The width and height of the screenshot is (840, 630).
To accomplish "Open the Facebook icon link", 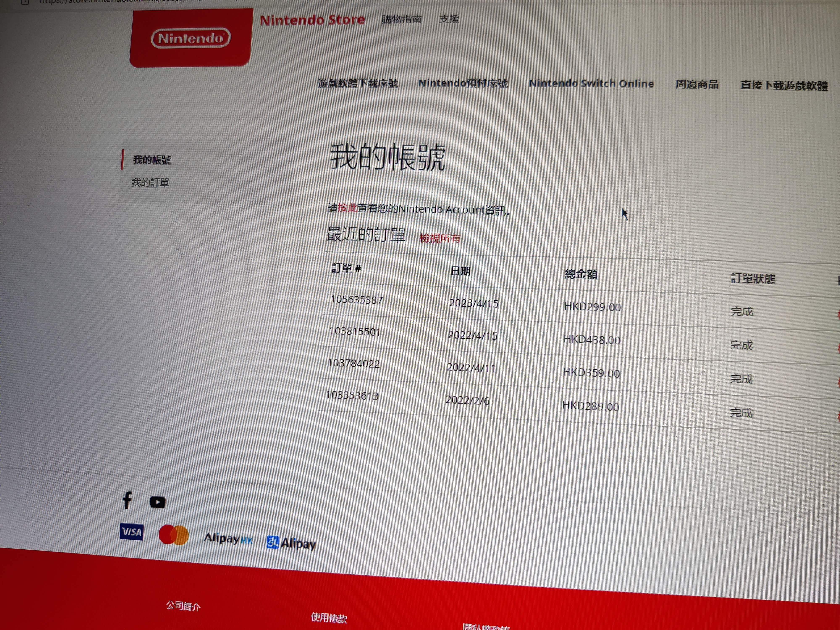I will click(x=128, y=500).
